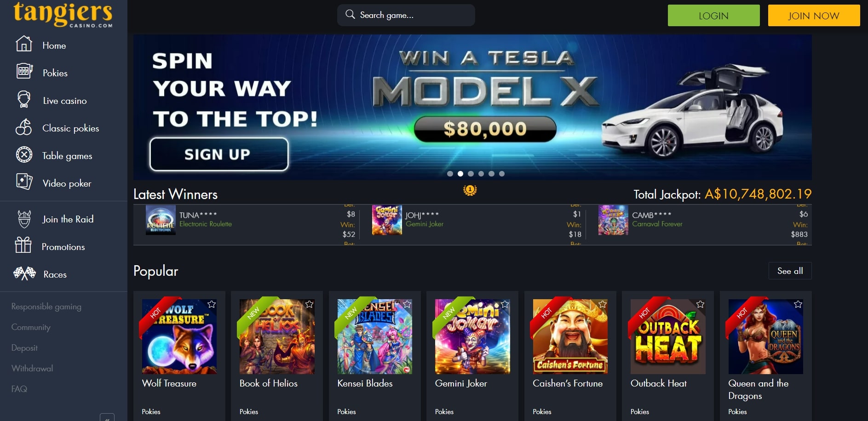Open the Live casino dealer icon
The width and height of the screenshot is (868, 421).
click(24, 99)
